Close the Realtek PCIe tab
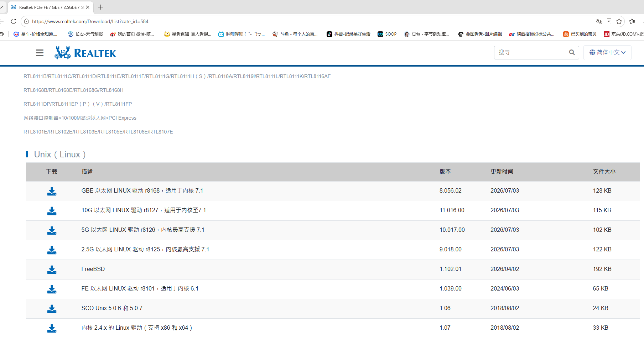Image resolution: width=644 pixels, height=345 pixels. pos(88,7)
